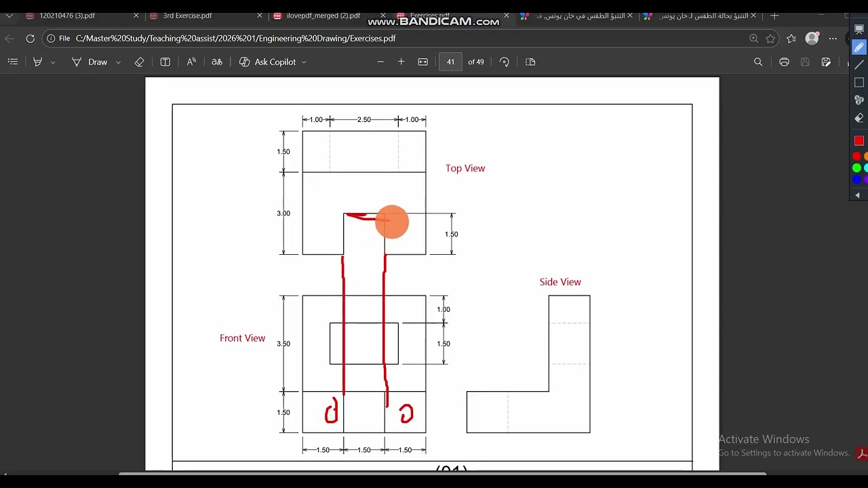The image size is (868, 488).
Task: Open Settings and more menu
Action: [x=833, y=39]
